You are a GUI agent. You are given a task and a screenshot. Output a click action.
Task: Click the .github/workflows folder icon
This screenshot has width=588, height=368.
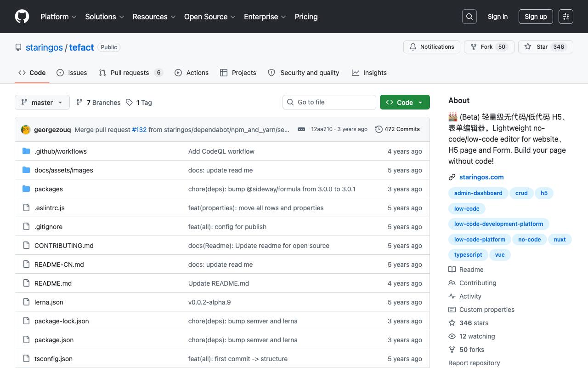[26, 151]
